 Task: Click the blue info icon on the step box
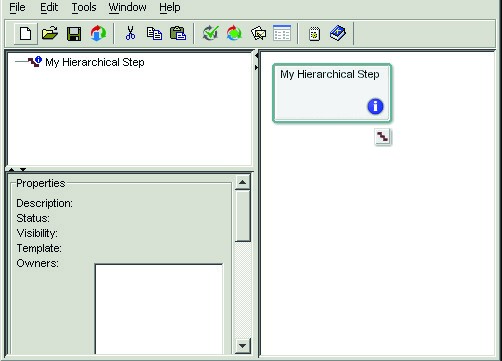375,107
